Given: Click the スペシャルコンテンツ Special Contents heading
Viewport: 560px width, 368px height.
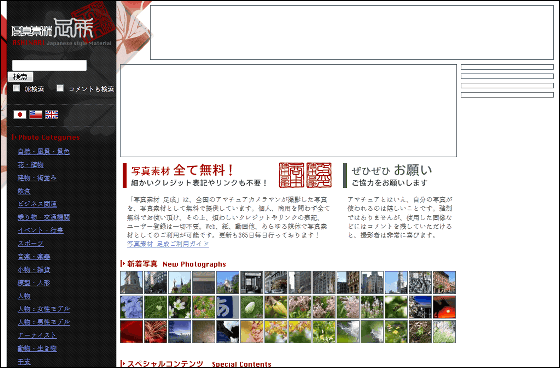Looking at the screenshot, I should pos(196,364).
